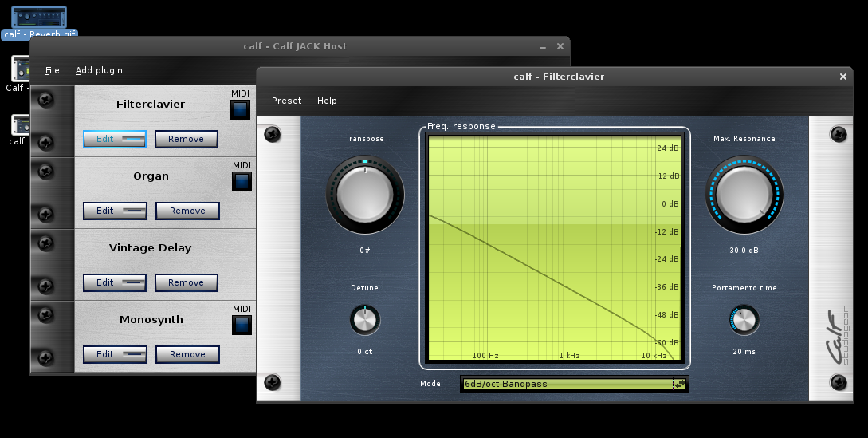This screenshot has width=868, height=438.
Task: Click the Filterclavier title in plugin rack
Action: pos(151,105)
